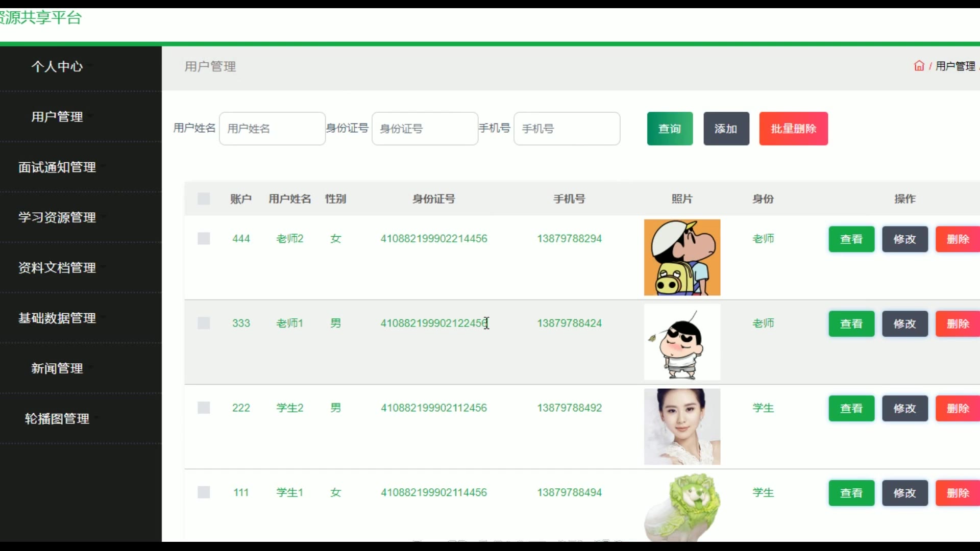980x551 pixels.
Task: Click the red 批量删除 button
Action: coord(793,129)
